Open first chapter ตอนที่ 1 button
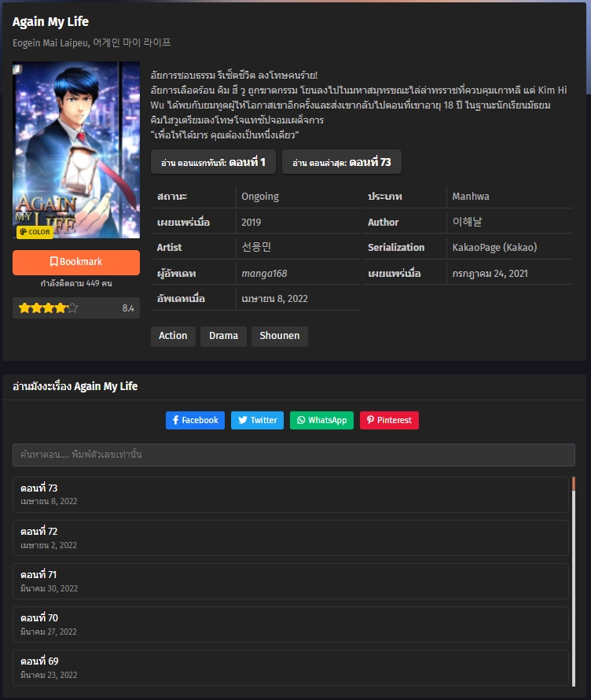The height and width of the screenshot is (700, 591). click(x=213, y=162)
